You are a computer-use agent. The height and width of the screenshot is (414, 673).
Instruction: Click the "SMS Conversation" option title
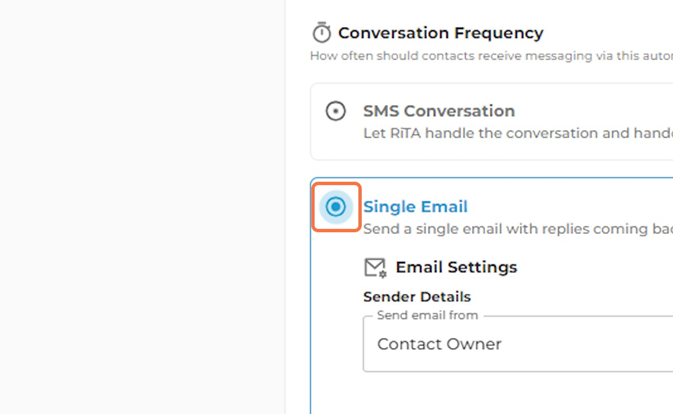point(439,111)
